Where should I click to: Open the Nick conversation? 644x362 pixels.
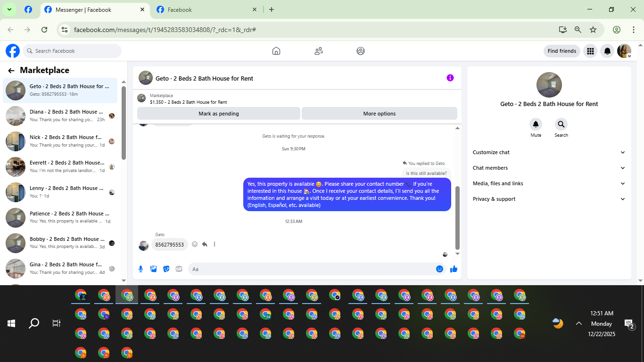[60, 141]
